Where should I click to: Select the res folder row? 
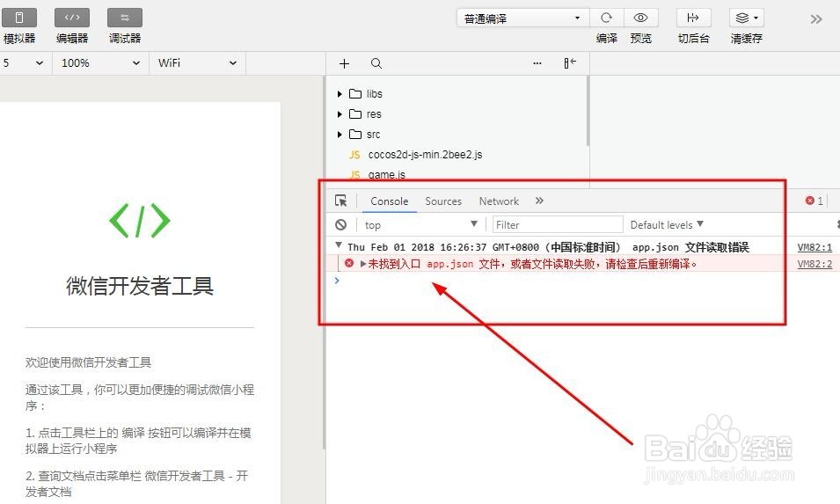(457, 114)
